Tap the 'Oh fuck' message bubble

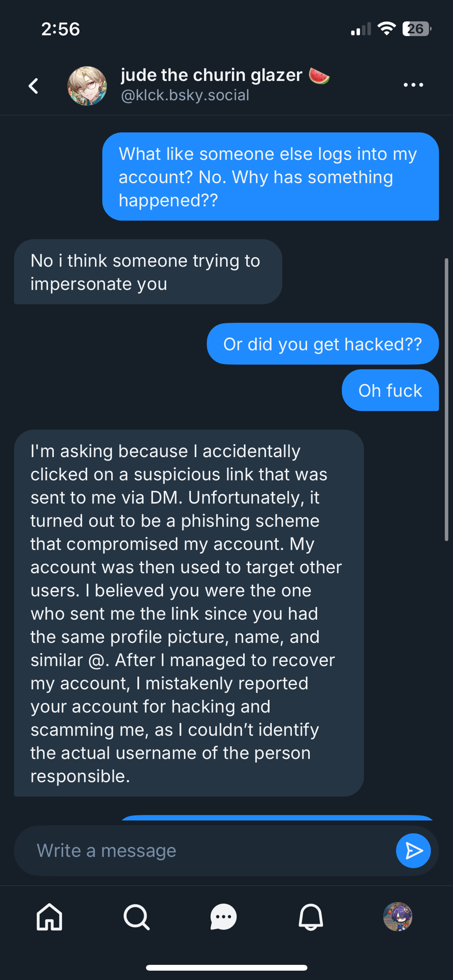point(390,391)
